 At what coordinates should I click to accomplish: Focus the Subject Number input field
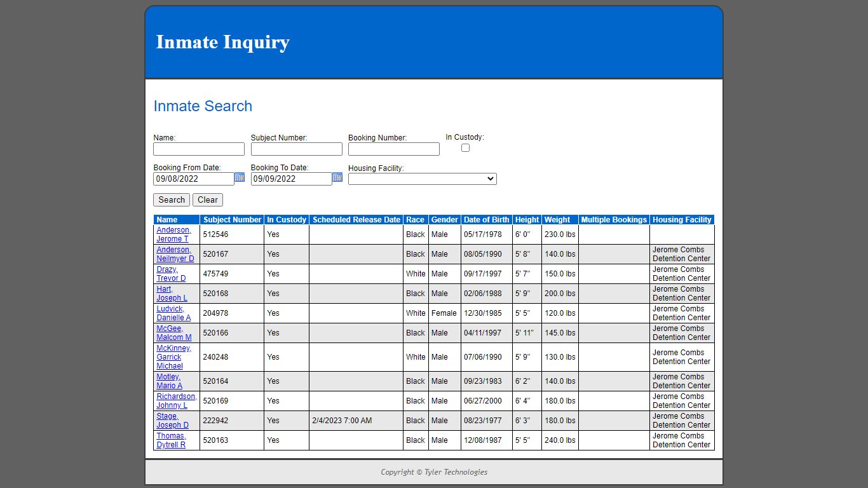[297, 149]
